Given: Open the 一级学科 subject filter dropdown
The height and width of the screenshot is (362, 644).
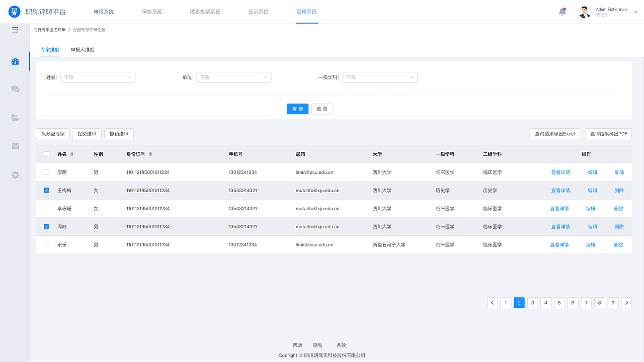Looking at the screenshot, I should (380, 77).
